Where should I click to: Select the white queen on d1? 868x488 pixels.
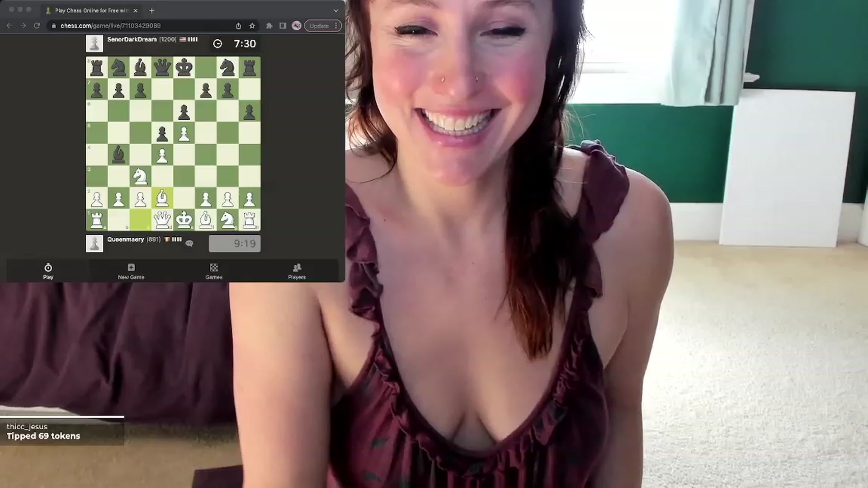click(x=162, y=220)
